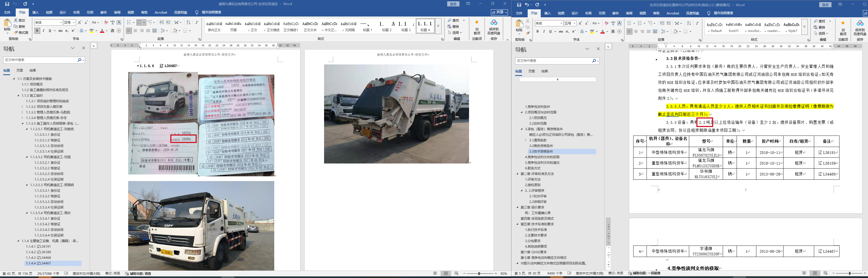Apply yellow highlight color in right window
This screenshot has height=278, width=868.
pyautogui.click(x=592, y=32)
